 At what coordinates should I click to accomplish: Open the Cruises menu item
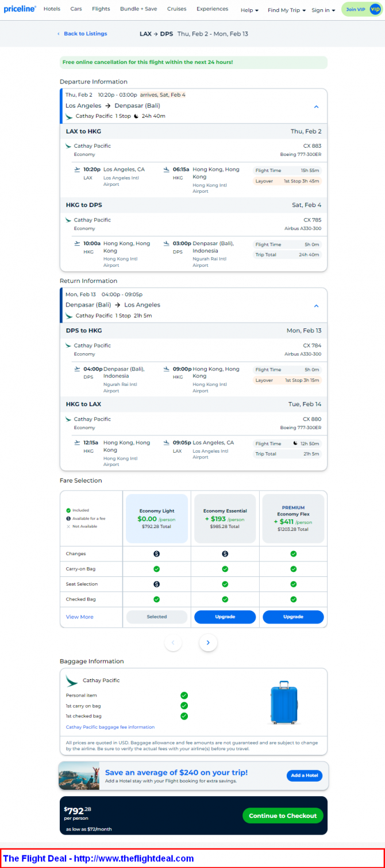point(176,9)
